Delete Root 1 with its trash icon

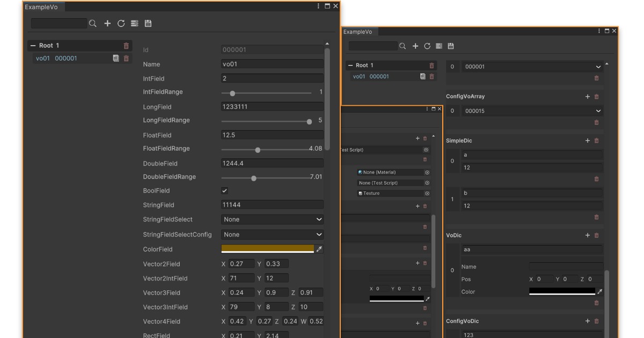[126, 46]
